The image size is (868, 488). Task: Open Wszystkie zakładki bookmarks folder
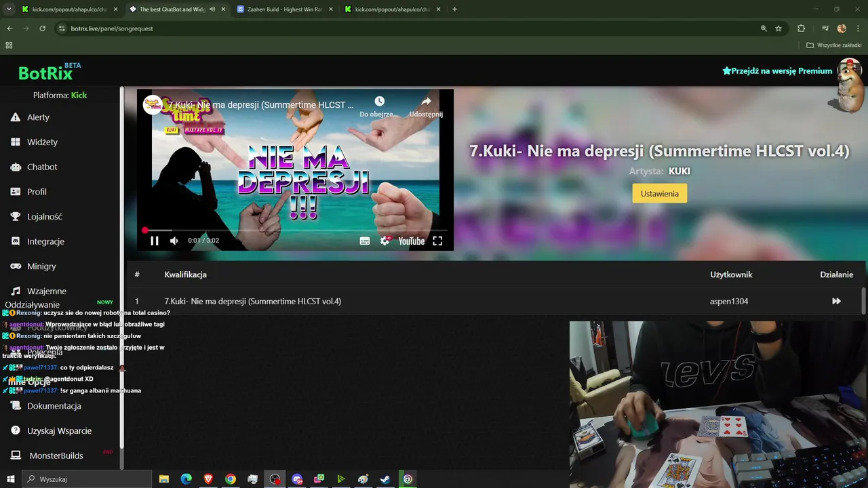[833, 45]
